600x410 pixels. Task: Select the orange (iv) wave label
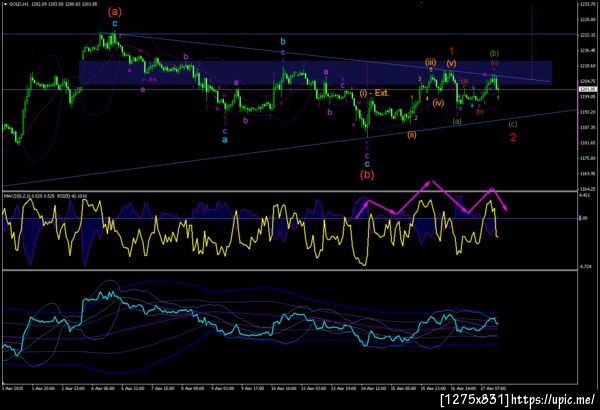[x=438, y=103]
